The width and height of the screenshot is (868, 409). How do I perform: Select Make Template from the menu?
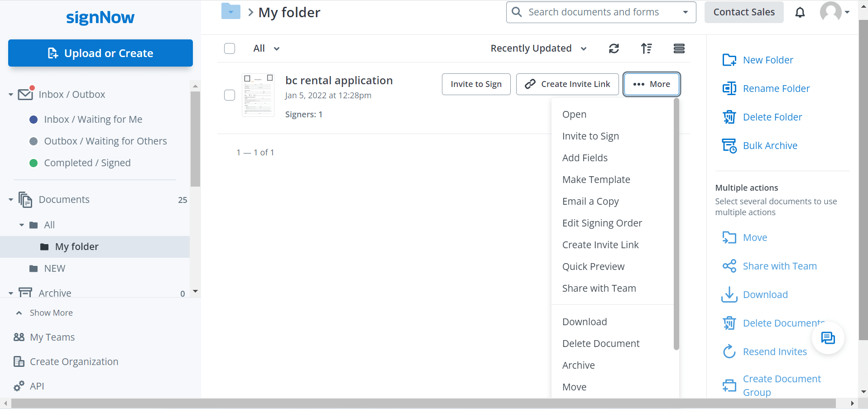[596, 179]
